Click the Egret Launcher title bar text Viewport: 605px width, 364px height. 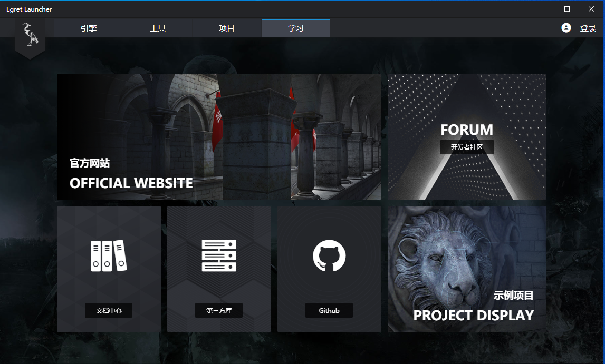point(29,9)
